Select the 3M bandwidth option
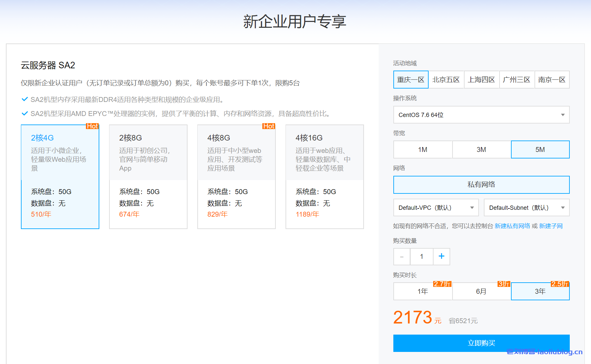591x364 pixels. click(481, 149)
